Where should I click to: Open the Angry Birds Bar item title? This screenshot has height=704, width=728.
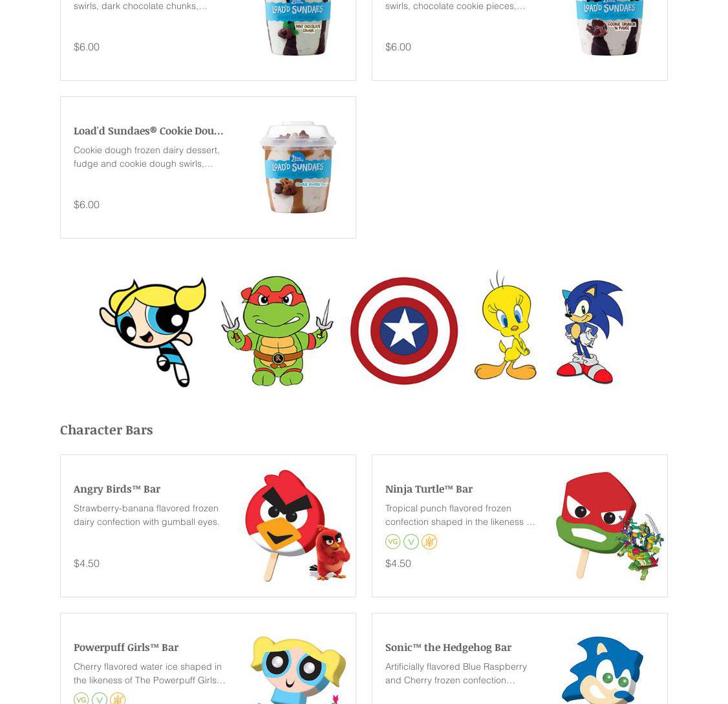click(x=117, y=489)
